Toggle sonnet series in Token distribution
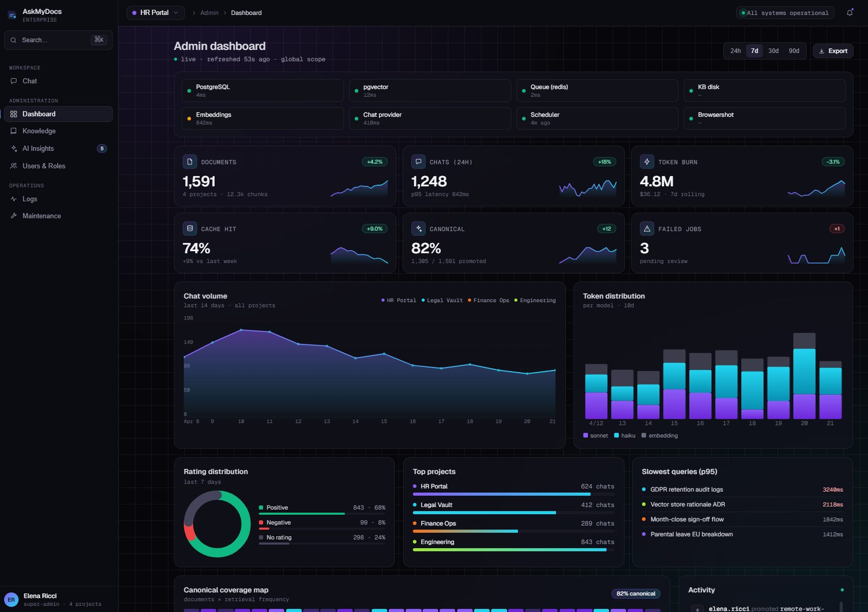 pyautogui.click(x=596, y=435)
